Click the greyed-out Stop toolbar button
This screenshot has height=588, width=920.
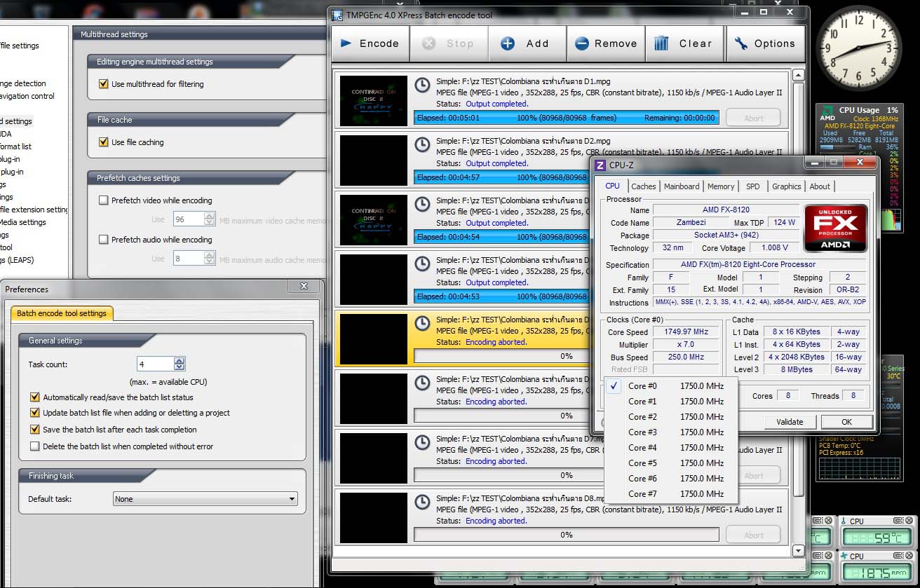(x=449, y=43)
